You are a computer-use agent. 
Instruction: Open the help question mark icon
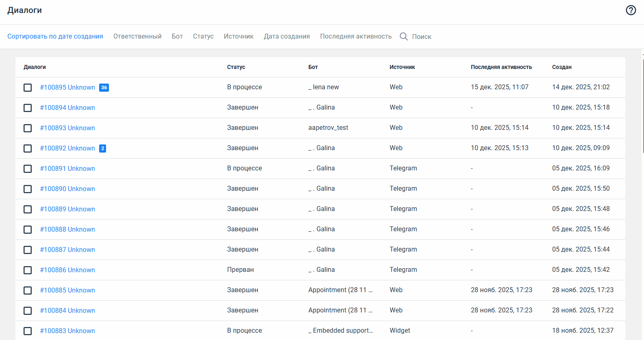[631, 10]
